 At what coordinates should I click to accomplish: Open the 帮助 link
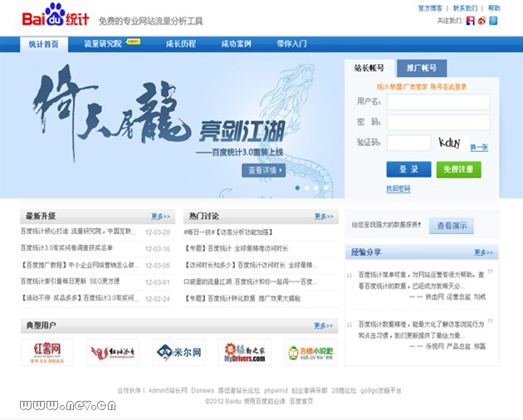point(494,8)
